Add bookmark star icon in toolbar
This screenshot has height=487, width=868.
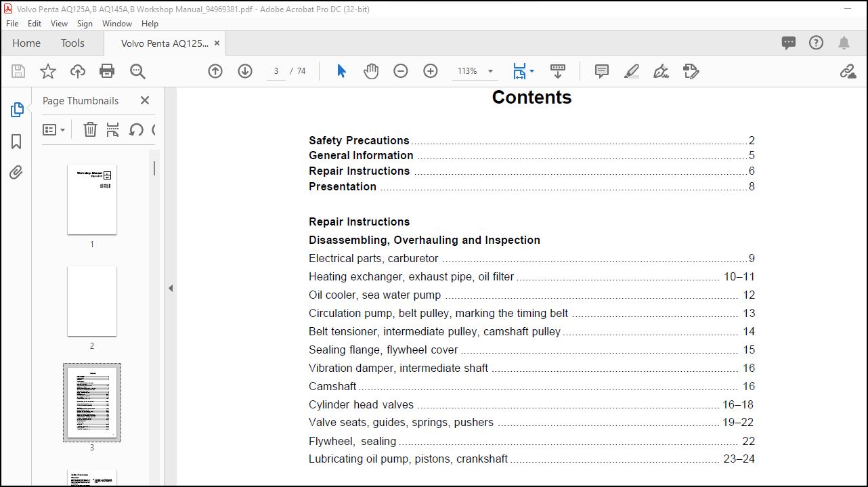pyautogui.click(x=48, y=71)
